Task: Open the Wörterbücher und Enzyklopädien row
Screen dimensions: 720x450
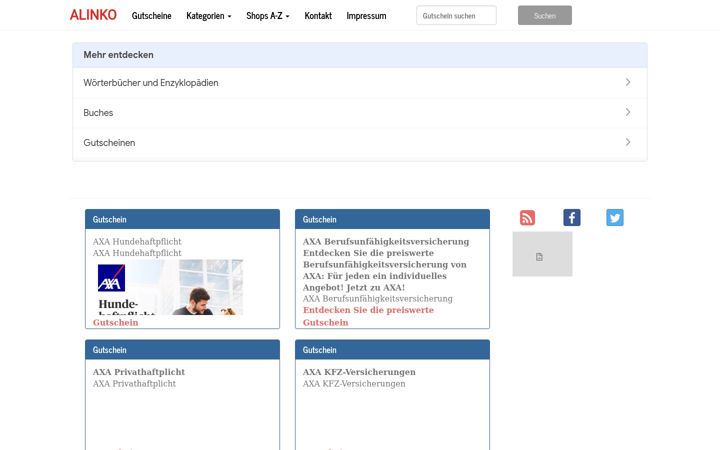Action: pyautogui.click(x=360, y=83)
